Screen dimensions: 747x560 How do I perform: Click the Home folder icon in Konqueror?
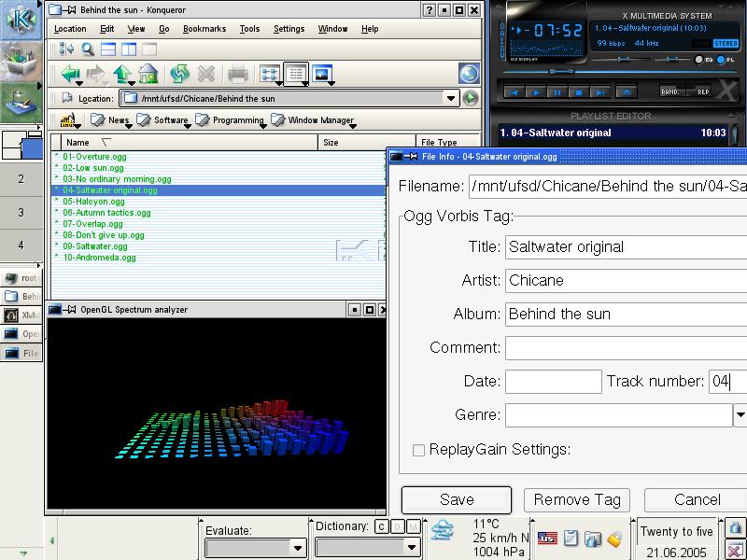coord(148,75)
